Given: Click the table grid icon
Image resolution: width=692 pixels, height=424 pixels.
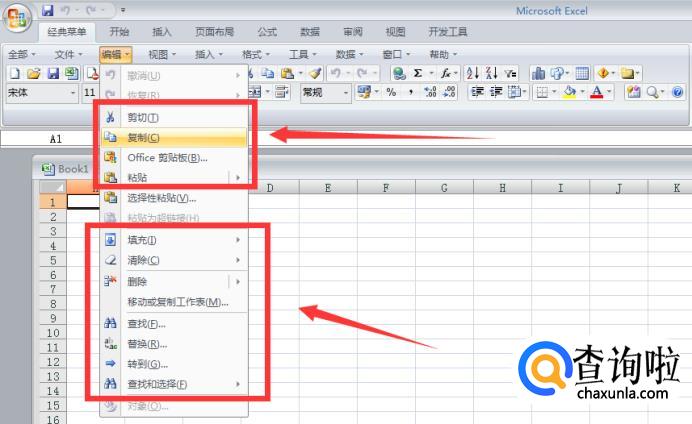Looking at the screenshot, I should 582,73.
